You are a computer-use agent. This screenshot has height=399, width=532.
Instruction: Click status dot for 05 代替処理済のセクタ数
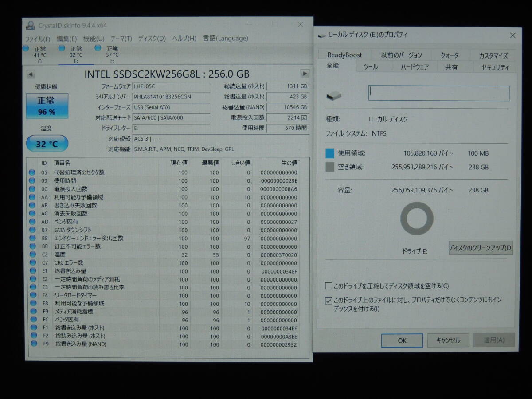point(32,172)
